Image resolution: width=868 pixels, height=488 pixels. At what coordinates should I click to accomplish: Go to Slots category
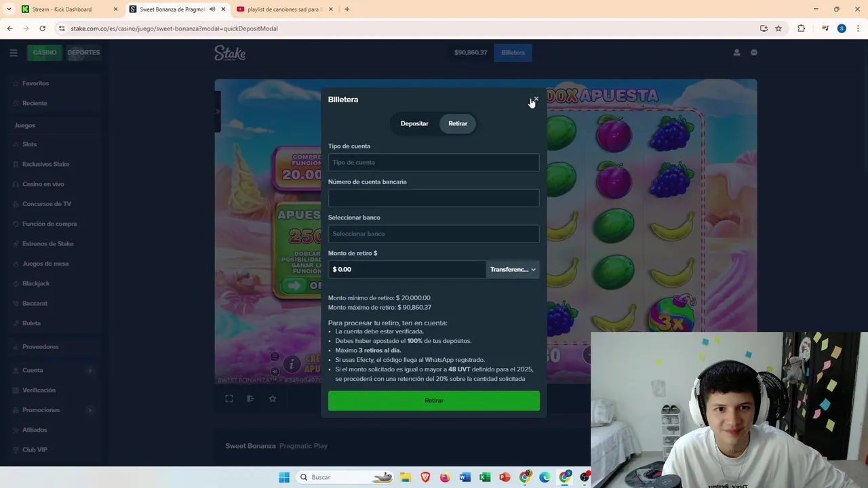pos(29,144)
